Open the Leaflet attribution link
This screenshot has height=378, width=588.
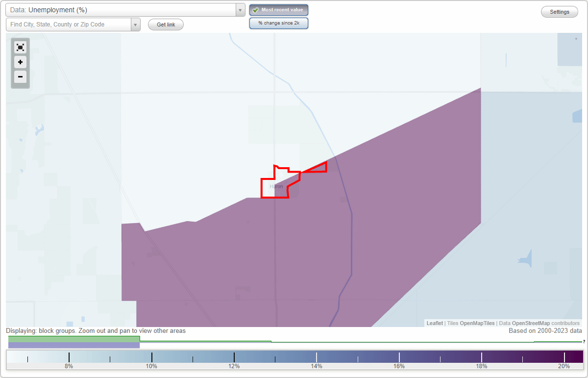[435, 323]
